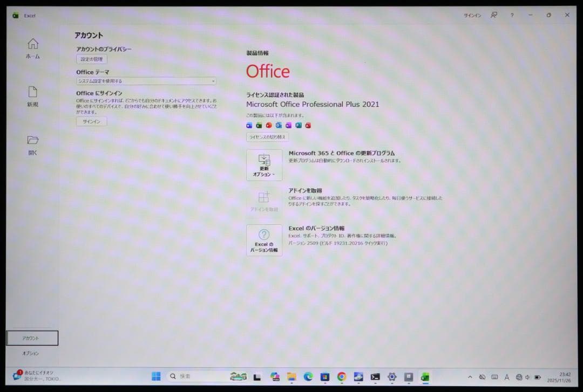Switch to Excel via its taskbar icon
The width and height of the screenshot is (583, 392).
425,377
